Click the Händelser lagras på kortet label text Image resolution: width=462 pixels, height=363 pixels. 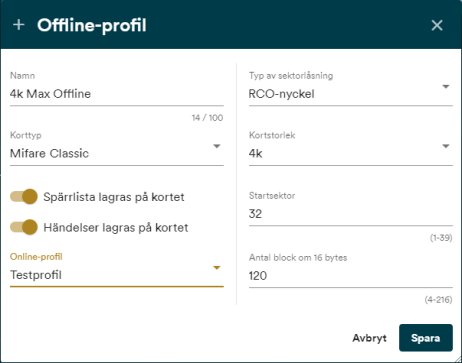pyautogui.click(x=116, y=228)
